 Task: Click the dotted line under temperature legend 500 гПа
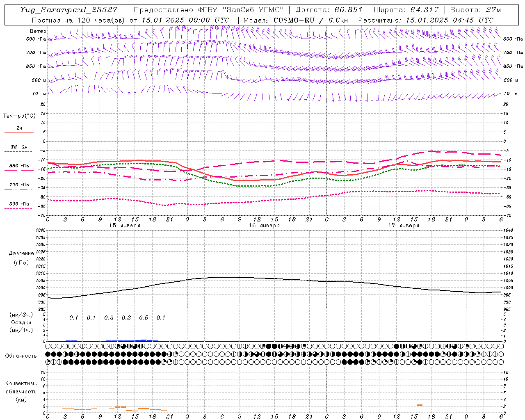[19, 208]
